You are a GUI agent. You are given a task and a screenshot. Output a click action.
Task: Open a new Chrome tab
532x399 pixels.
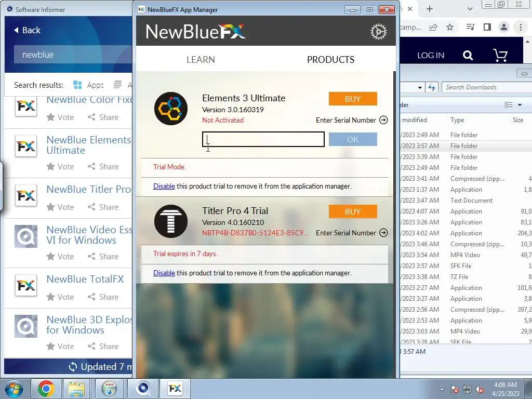pyautogui.click(x=430, y=9)
